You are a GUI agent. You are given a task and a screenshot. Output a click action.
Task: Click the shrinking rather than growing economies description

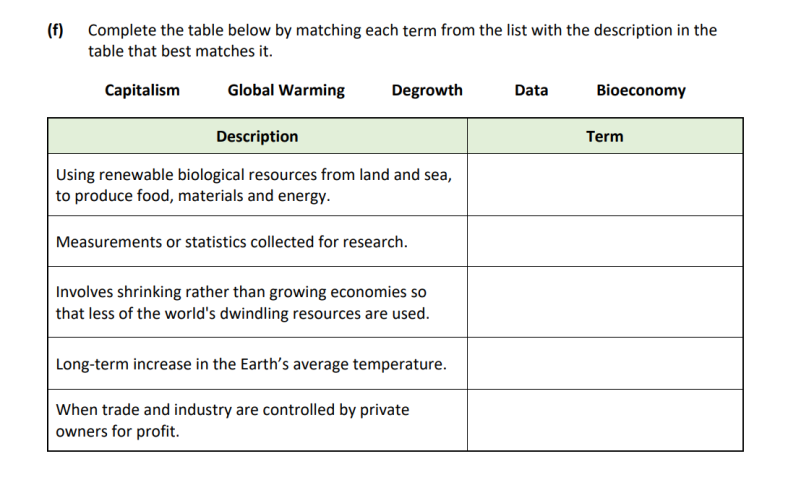click(x=242, y=302)
